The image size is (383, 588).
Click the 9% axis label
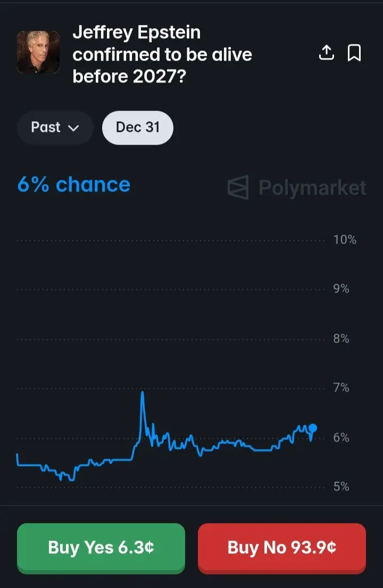pos(341,289)
